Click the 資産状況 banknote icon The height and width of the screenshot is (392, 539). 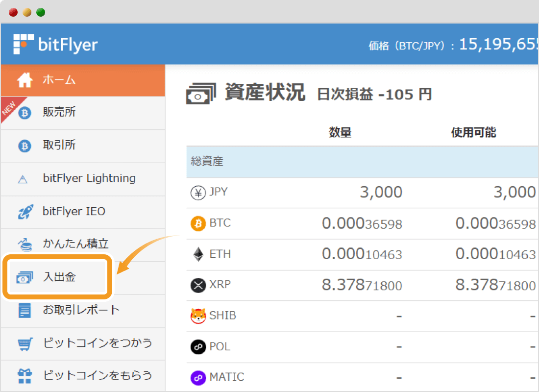(x=200, y=92)
